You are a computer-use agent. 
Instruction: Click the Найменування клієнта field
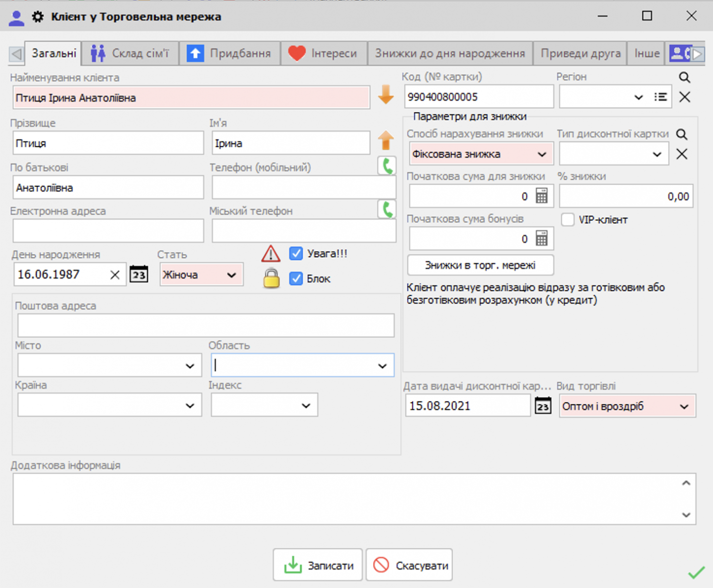191,98
